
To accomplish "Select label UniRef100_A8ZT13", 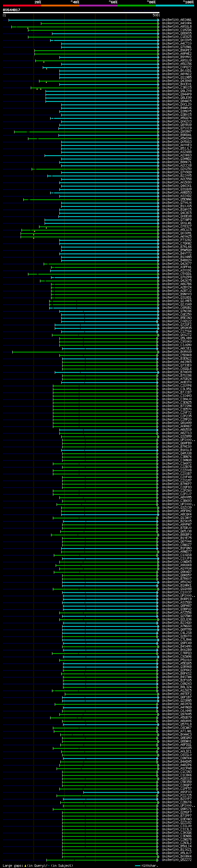I will (176, 433).
